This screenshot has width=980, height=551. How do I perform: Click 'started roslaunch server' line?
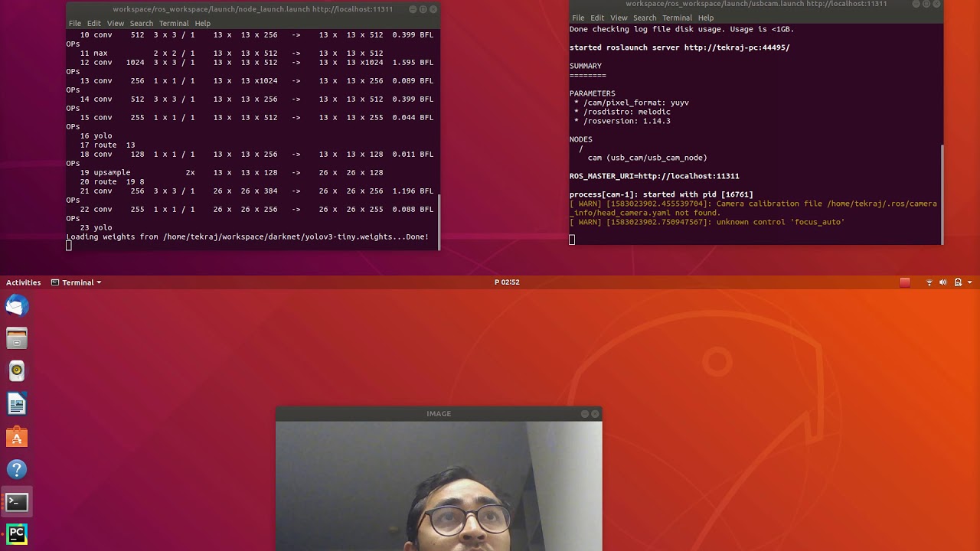pos(679,47)
